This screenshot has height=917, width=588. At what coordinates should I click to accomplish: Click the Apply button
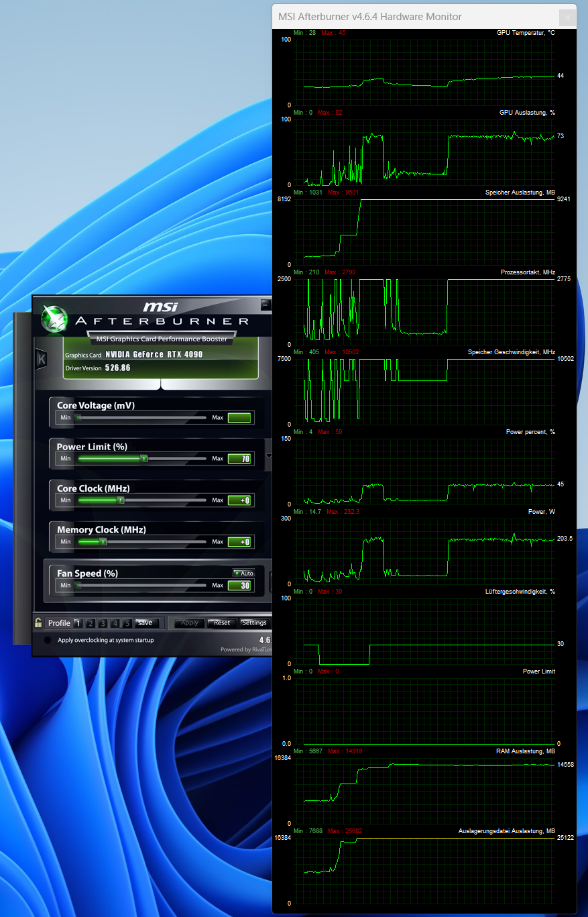[190, 623]
